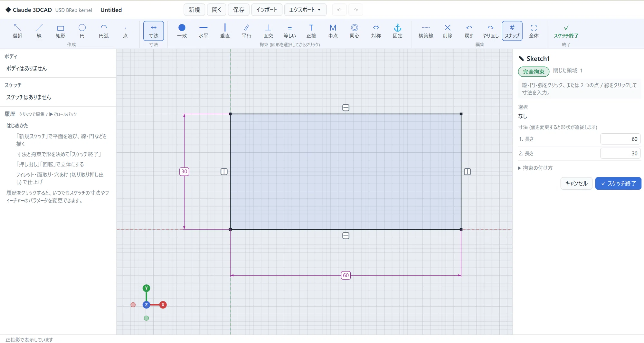Image resolution: width=644 pixels, height=343 pixels.
Task: Apply the 一致 coincident constraint
Action: pyautogui.click(x=182, y=31)
